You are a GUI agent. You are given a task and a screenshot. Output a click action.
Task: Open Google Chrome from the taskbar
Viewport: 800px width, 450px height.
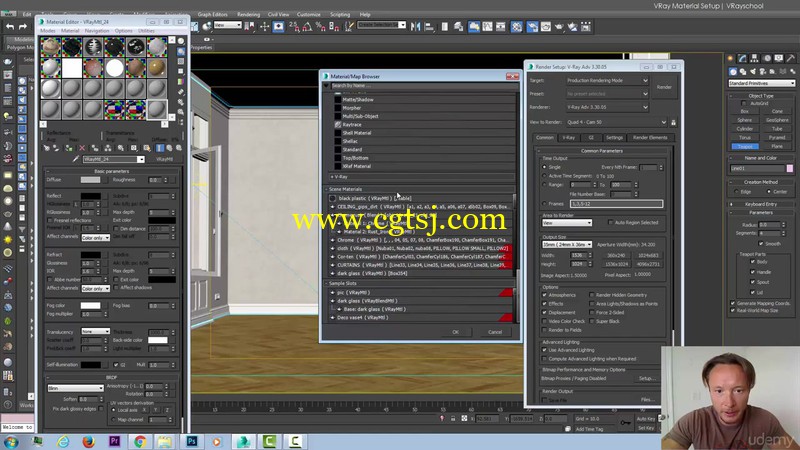[140, 441]
